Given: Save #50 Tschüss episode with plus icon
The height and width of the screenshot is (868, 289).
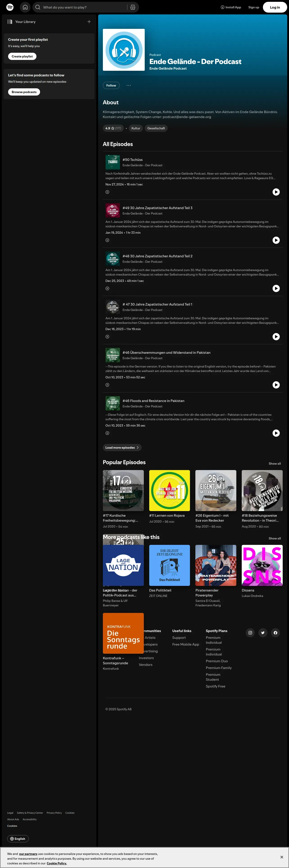Looking at the screenshot, I should (x=107, y=192).
